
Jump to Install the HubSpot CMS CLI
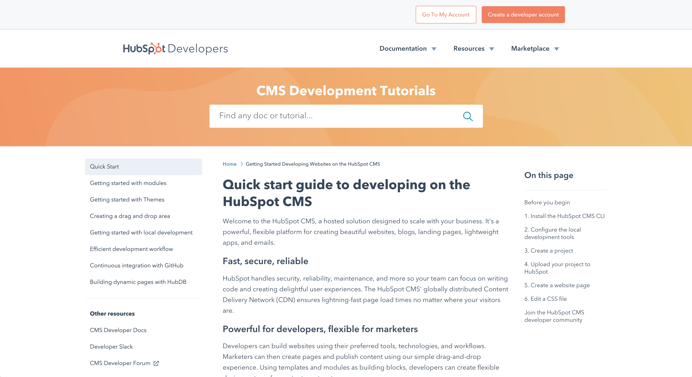[564, 216]
